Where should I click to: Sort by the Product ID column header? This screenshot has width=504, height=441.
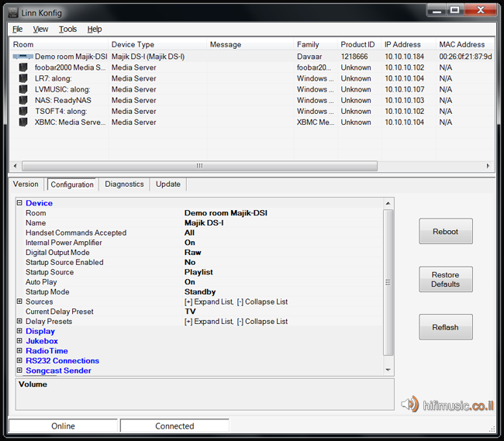point(360,44)
